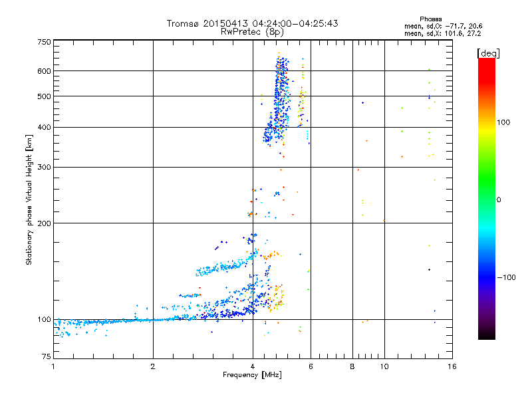
Task: Select the 300 km y-axis tick label
Action: tap(43, 167)
